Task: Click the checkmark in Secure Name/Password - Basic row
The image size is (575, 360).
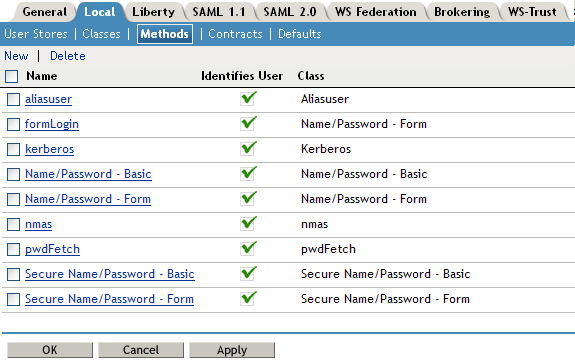Action: tap(249, 273)
